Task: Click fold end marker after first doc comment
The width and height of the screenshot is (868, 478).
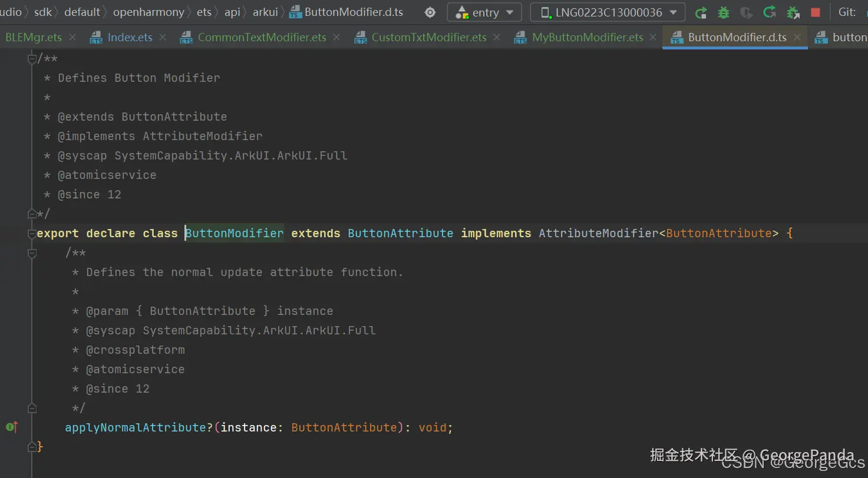Action: click(32, 213)
